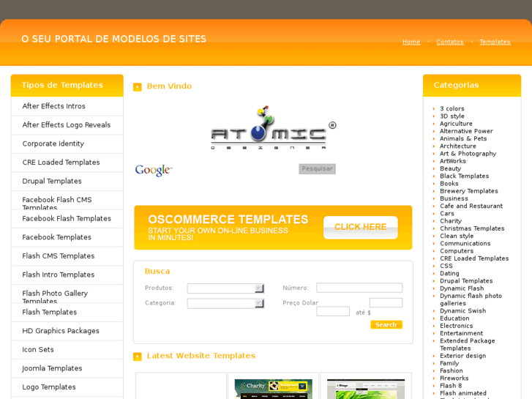Click the Google logo beside search

154,170
